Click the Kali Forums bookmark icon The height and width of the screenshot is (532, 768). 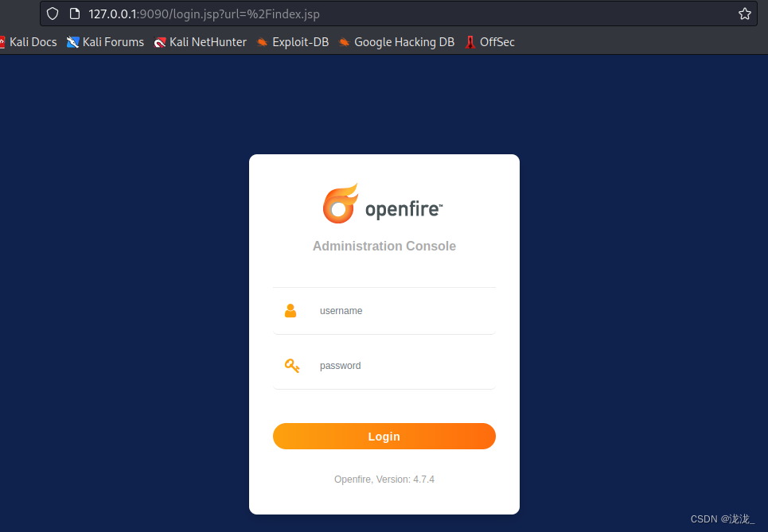[x=73, y=42]
